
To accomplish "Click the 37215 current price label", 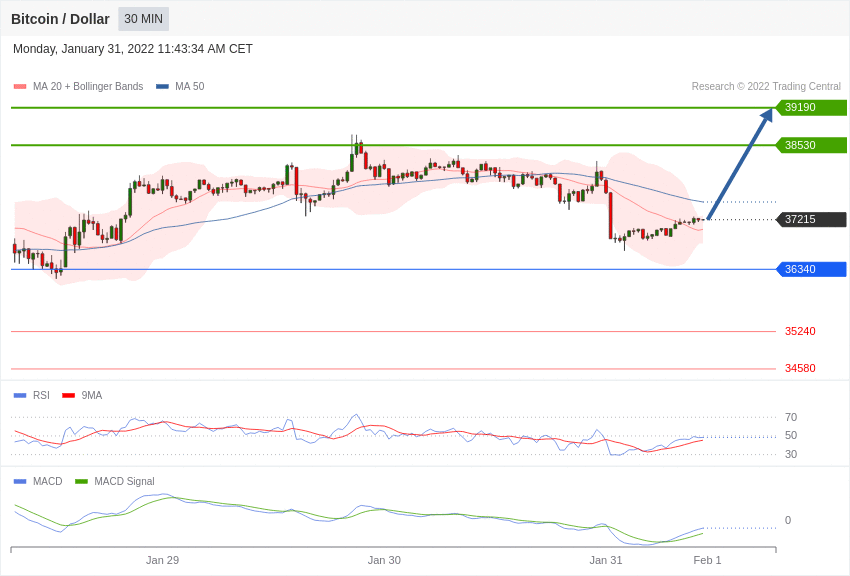I will tap(812, 219).
